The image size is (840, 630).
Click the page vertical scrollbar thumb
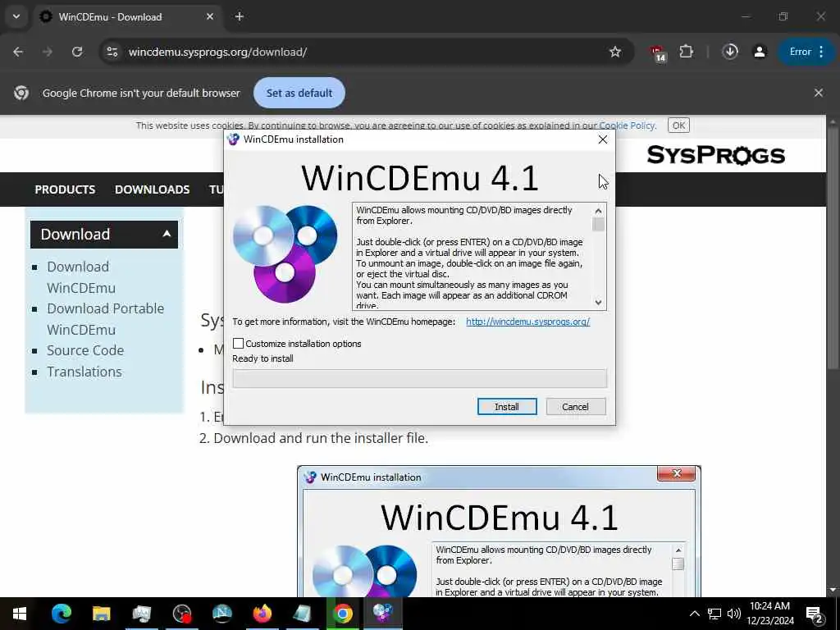tap(833, 248)
